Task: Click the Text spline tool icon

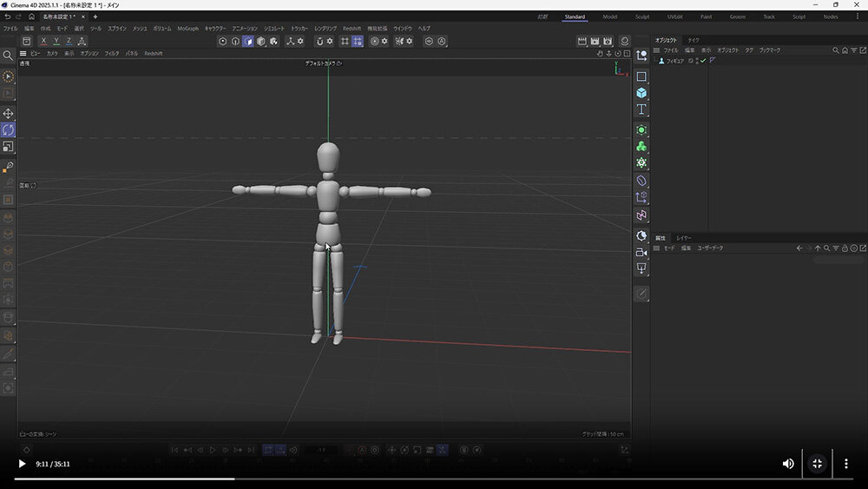Action: tap(641, 109)
